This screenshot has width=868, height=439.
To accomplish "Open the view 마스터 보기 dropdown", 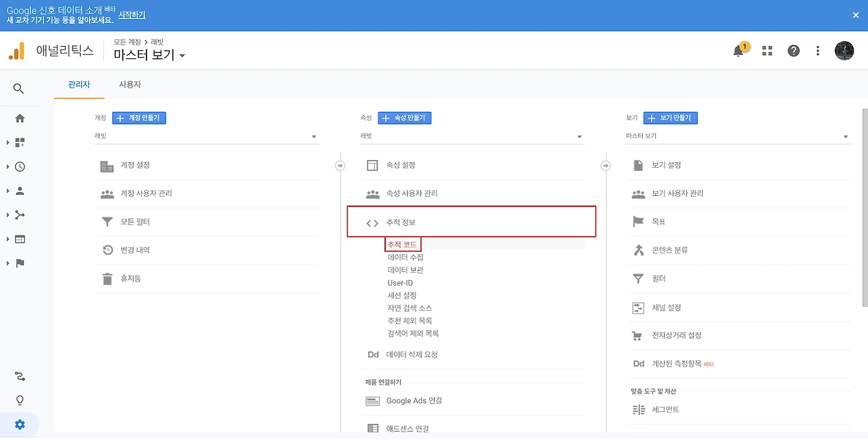I will [x=738, y=136].
